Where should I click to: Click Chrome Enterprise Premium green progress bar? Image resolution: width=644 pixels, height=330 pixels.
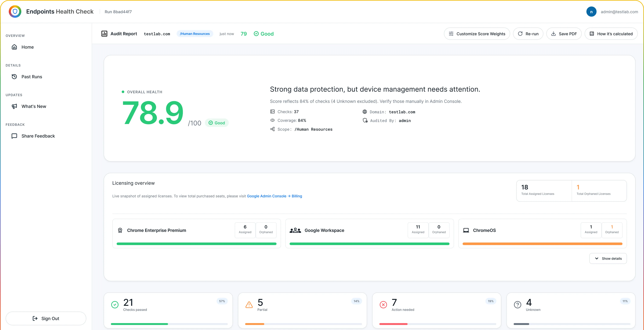[x=197, y=244]
